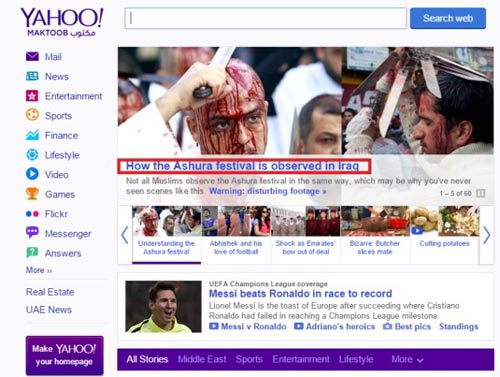Screen dimensions: 500x377
Task: Open the Video play icon
Action: 32,174
